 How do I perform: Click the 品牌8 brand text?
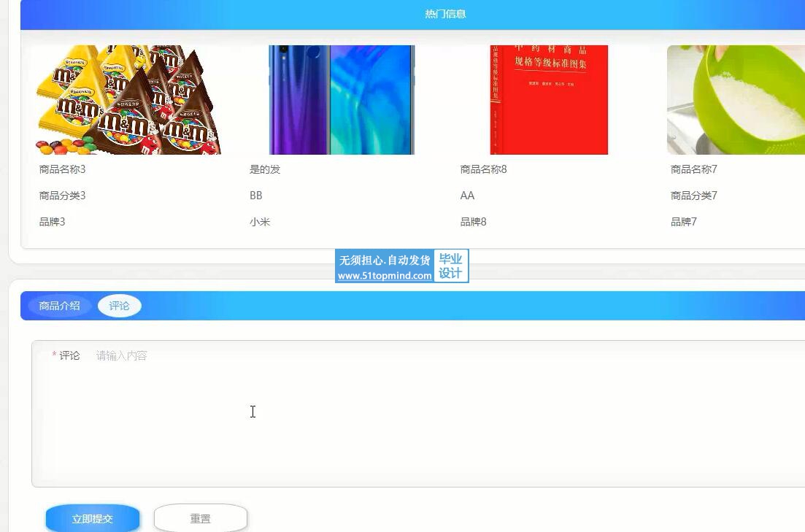(x=473, y=222)
